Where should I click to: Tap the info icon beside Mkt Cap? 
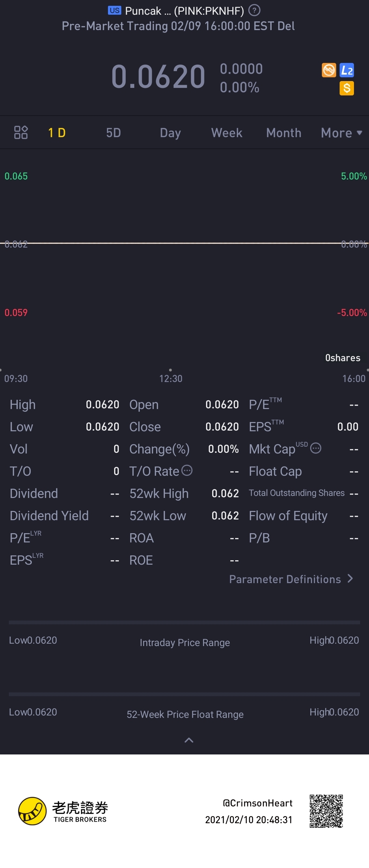click(x=316, y=448)
